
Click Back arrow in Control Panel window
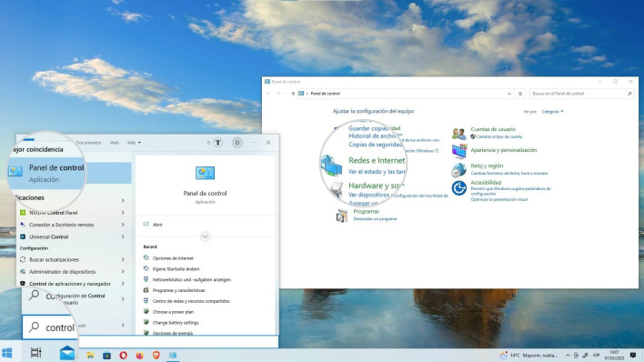pos(268,94)
